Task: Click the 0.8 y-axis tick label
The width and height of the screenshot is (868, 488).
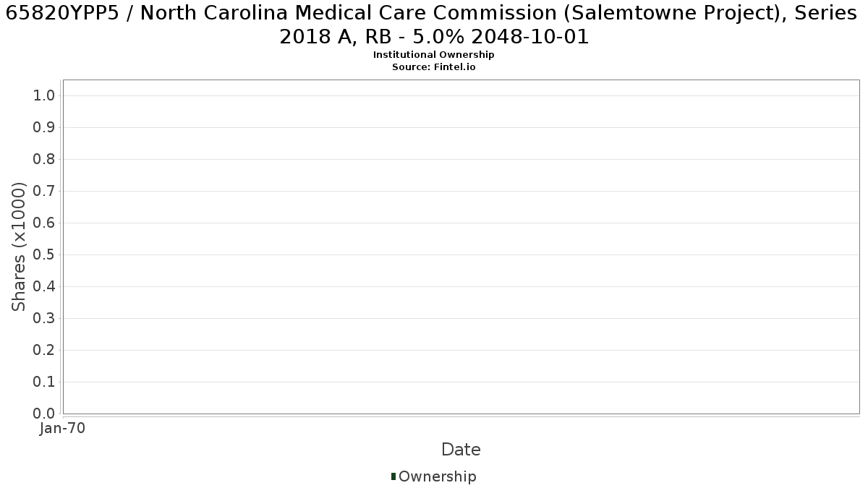Action: click(x=45, y=160)
